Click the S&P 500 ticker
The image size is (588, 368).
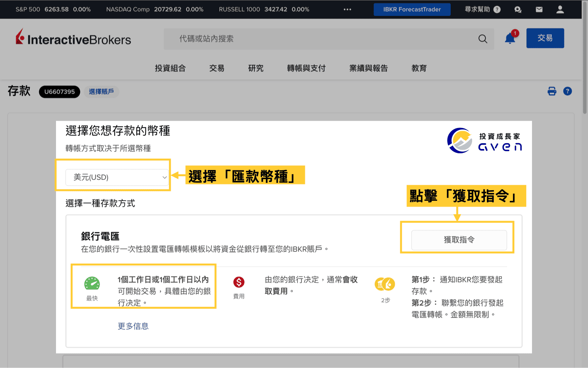pos(53,9)
